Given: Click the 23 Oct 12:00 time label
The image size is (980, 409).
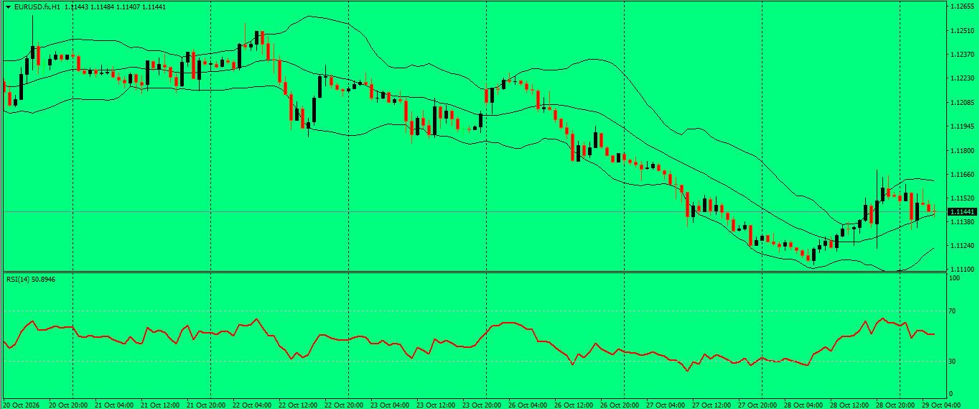Looking at the screenshot, I should [x=435, y=405].
